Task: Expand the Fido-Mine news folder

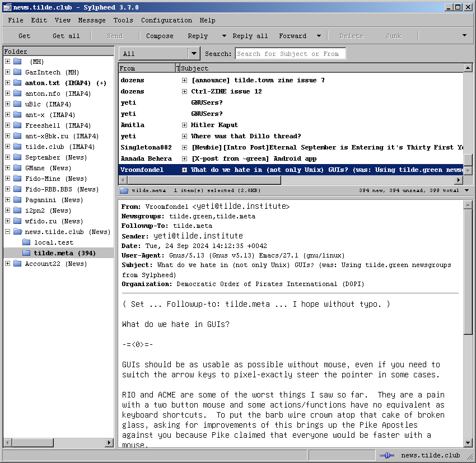Action: click(x=7, y=179)
